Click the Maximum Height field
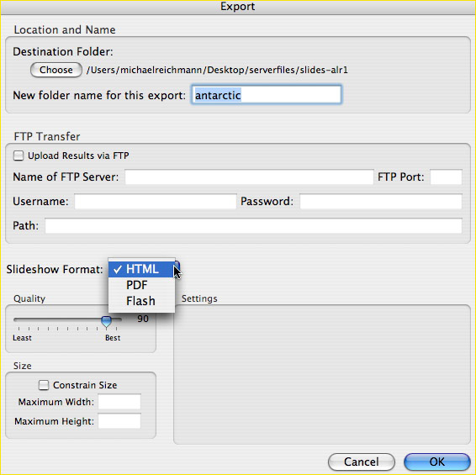 119,421
